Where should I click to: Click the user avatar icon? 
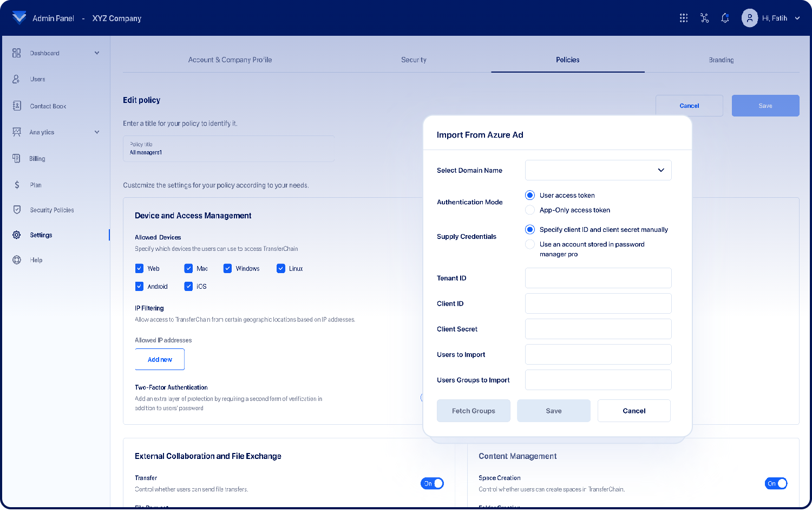[749, 18]
